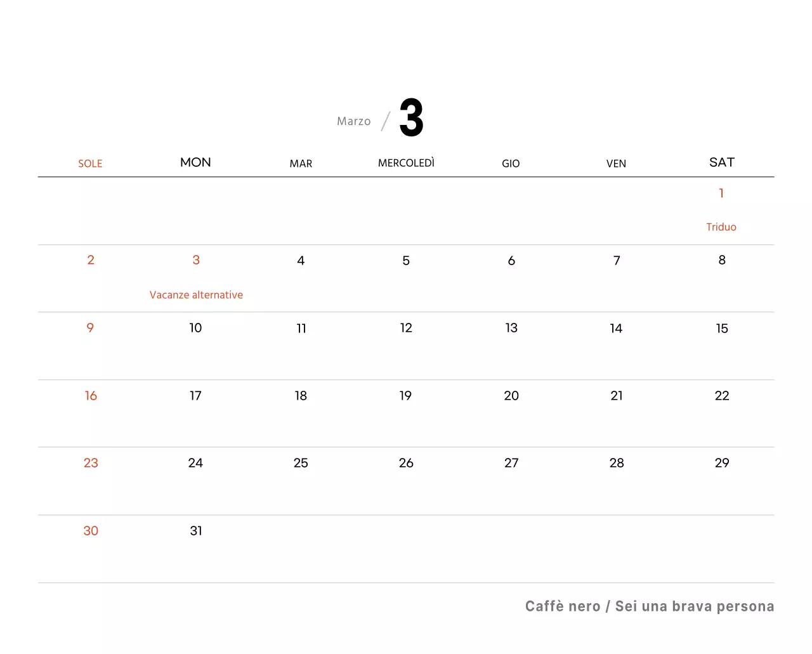Viewport: 812px width, 654px height.
Task: Click the SOLE day header
Action: [x=90, y=164]
